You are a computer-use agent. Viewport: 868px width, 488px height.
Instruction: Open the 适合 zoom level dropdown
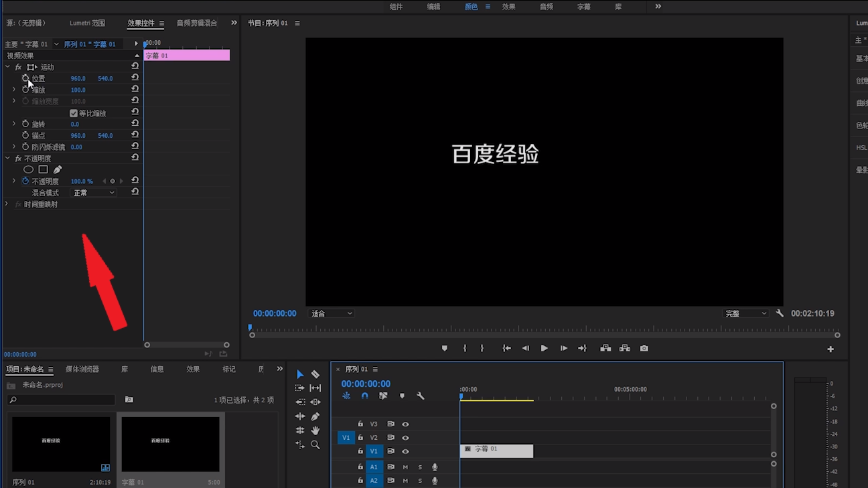coord(331,313)
